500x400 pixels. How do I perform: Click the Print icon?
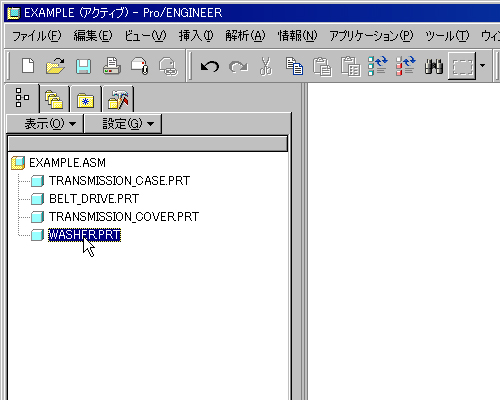tap(112, 66)
